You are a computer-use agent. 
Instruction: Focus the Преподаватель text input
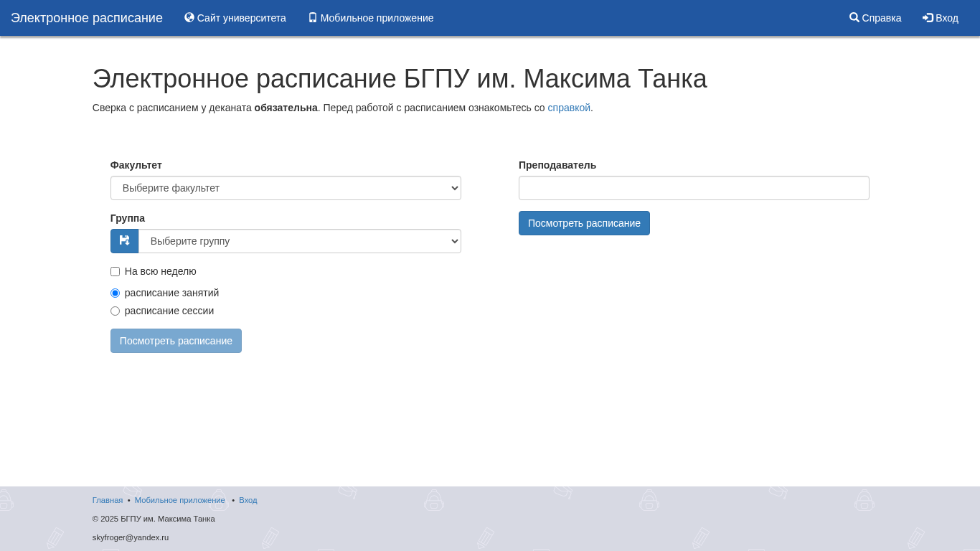[694, 188]
